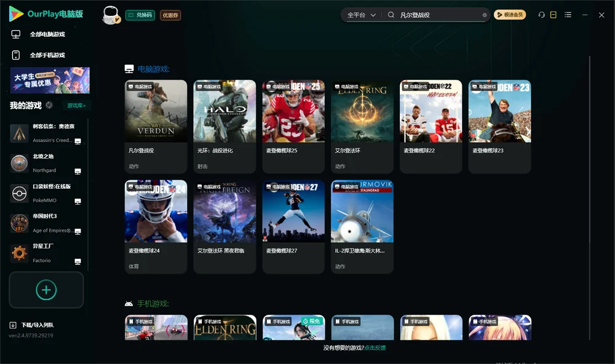Click the Assassin's Creed game icon
The width and height of the screenshot is (615, 364).
click(19, 133)
